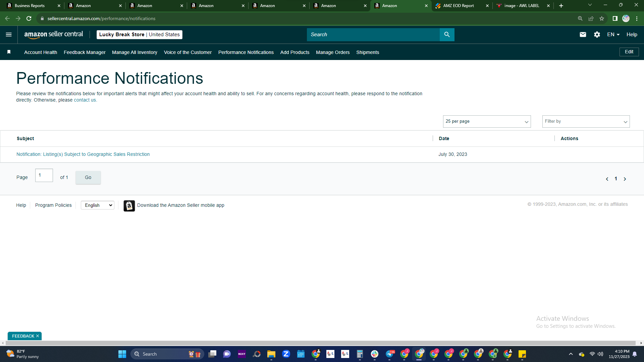Click the browser Back arrow
This screenshot has width=644, height=362.
point(7,18)
